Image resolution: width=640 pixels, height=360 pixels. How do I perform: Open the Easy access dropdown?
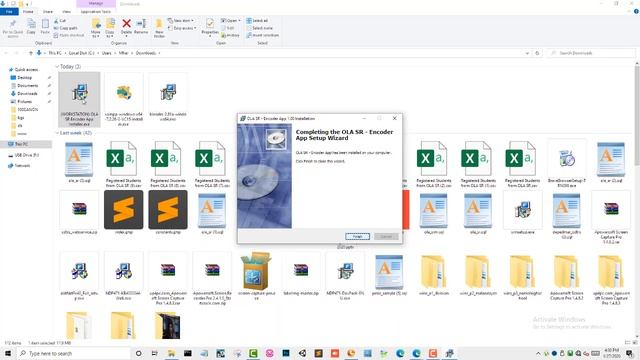pyautogui.click(x=182, y=28)
